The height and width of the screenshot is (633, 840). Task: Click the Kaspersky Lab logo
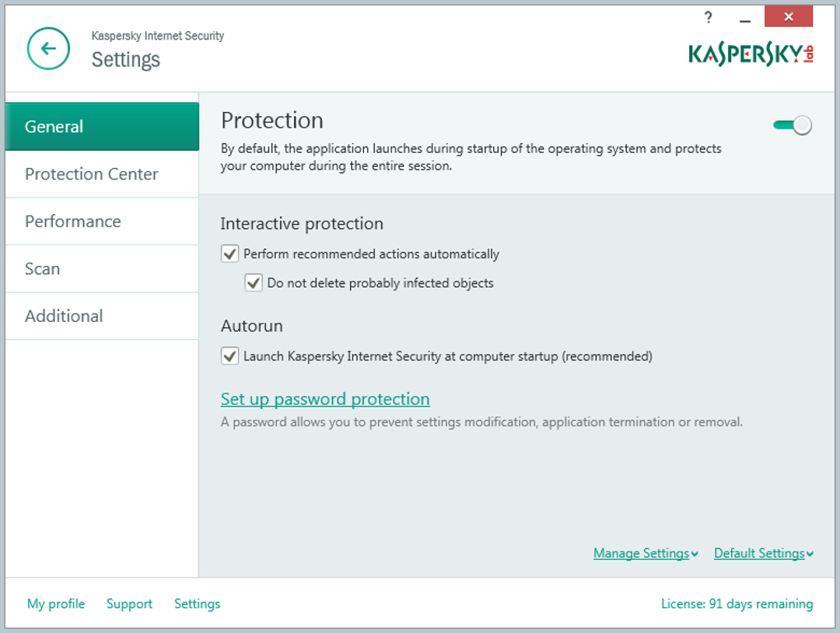click(751, 54)
